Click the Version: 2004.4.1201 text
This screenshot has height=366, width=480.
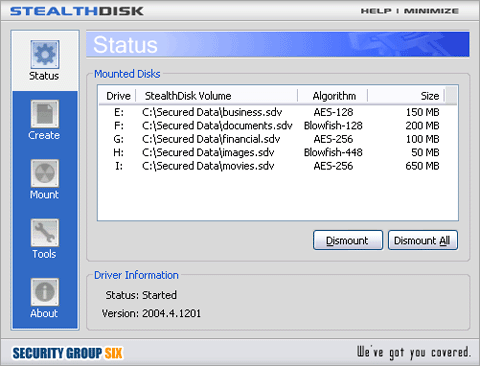[x=151, y=313]
